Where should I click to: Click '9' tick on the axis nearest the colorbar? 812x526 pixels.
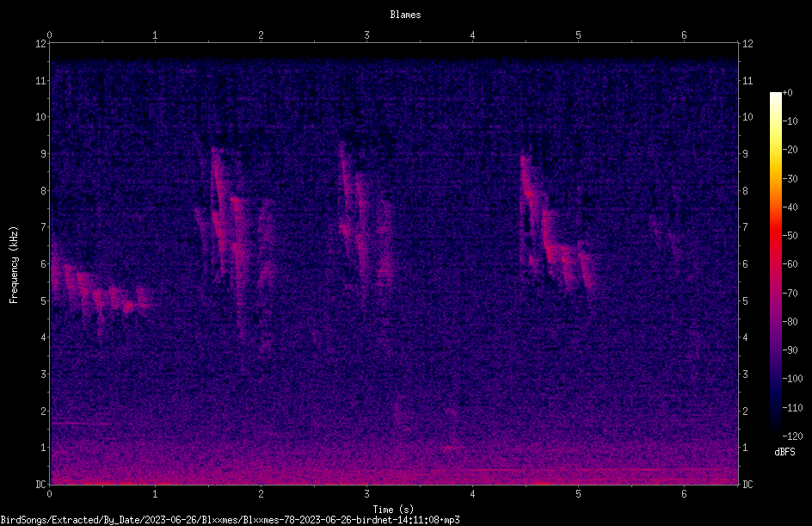pyautogui.click(x=745, y=154)
